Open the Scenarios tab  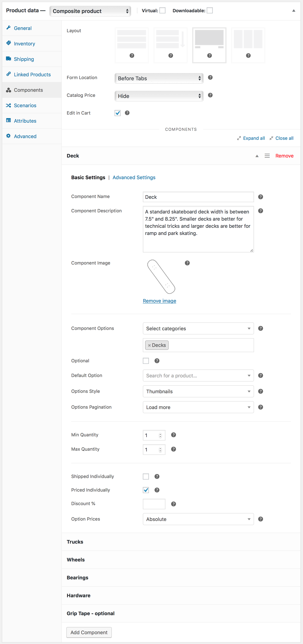pos(25,106)
